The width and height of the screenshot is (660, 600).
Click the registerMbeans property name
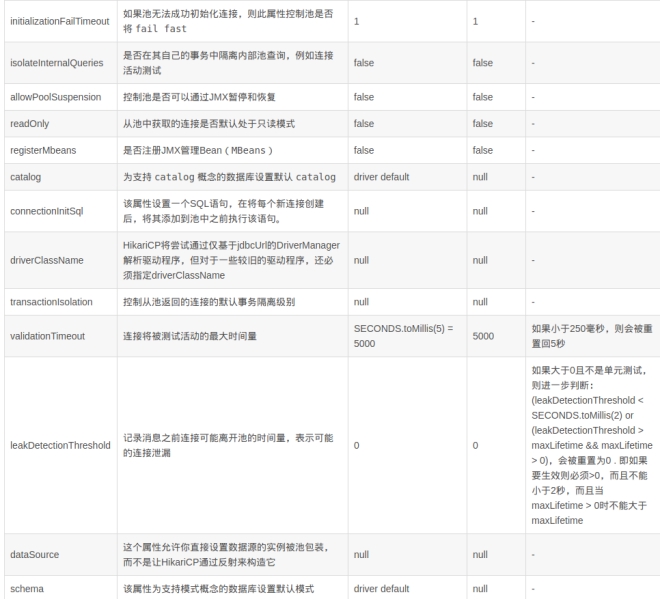[43, 150]
